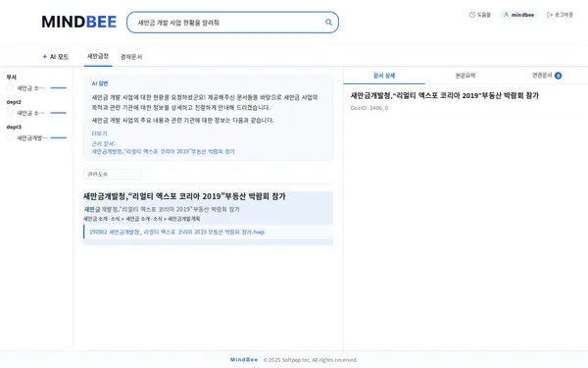The image size is (588, 368).
Task: Open the 본문요약 tab
Action: [465, 76]
